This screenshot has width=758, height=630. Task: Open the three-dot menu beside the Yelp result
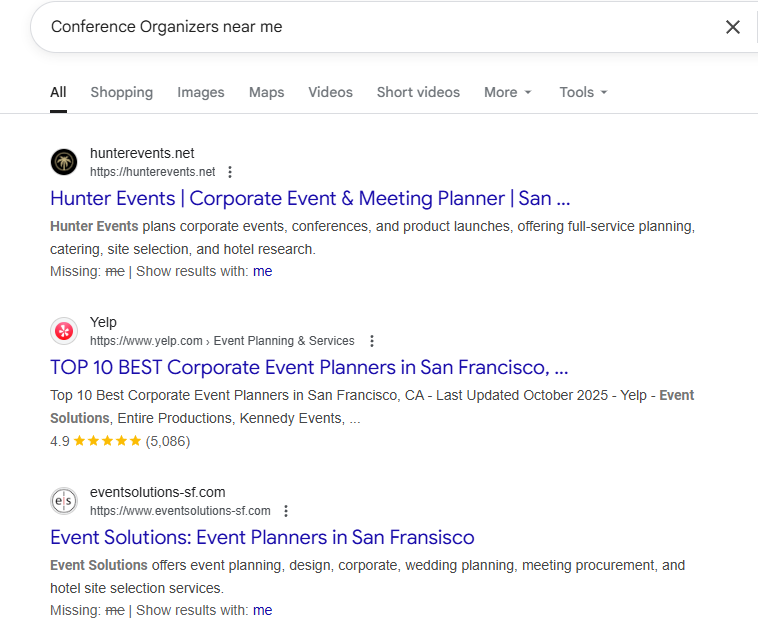coord(372,341)
